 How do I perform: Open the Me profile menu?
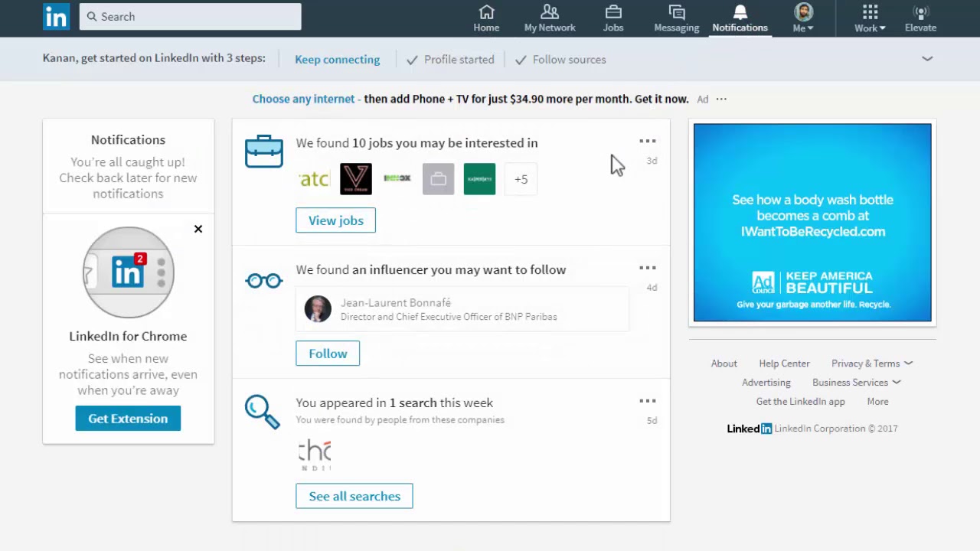[803, 18]
